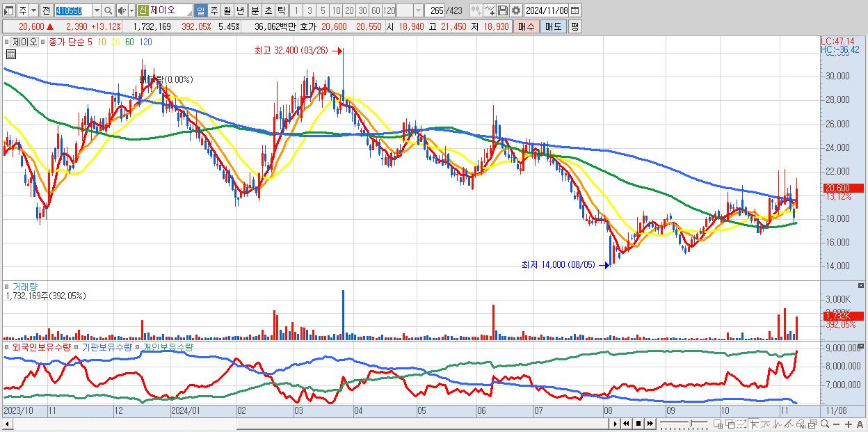Viewport: 868px width, 432px height.
Task: Click the stock search magnifier icon
Action: pos(108,11)
